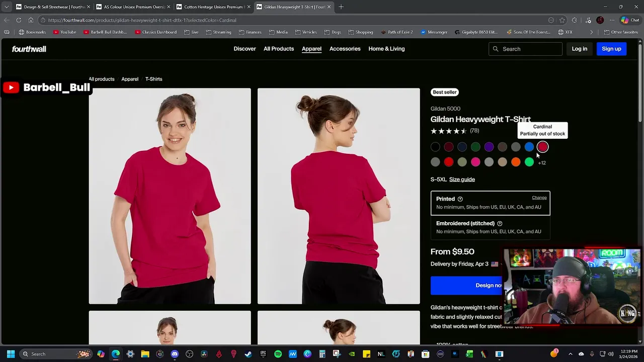Viewport: 644px width, 362px height.
Task: Go to T-Shirts breadcrumb
Action: tap(153, 79)
